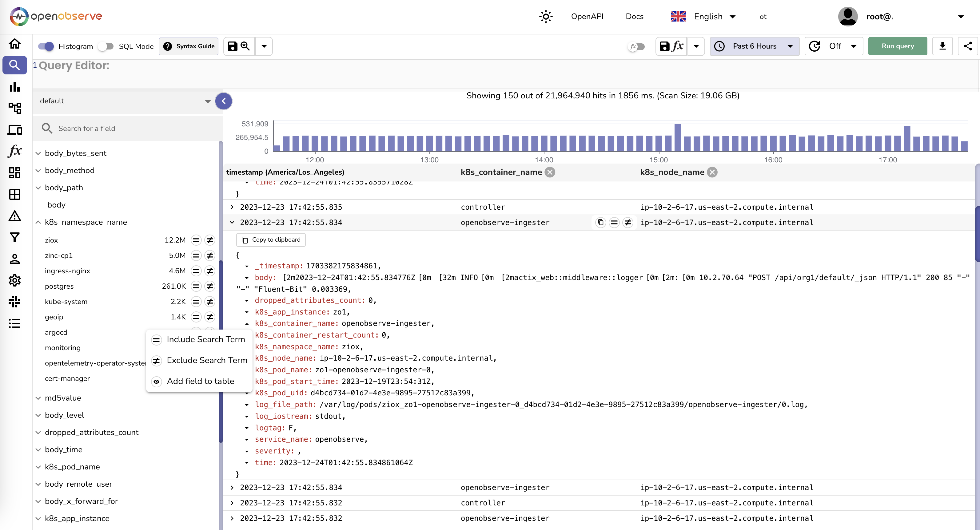
Task: Expand the body_bytes_sent field tree
Action: pos(38,153)
